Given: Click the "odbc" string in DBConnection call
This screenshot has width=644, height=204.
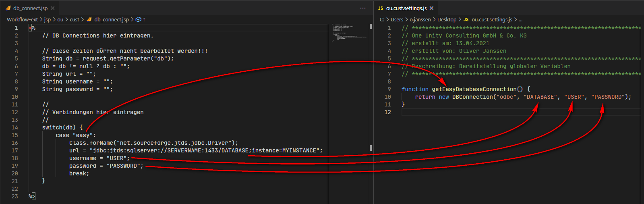Looking at the screenshot, I should pyautogui.click(x=506, y=97).
